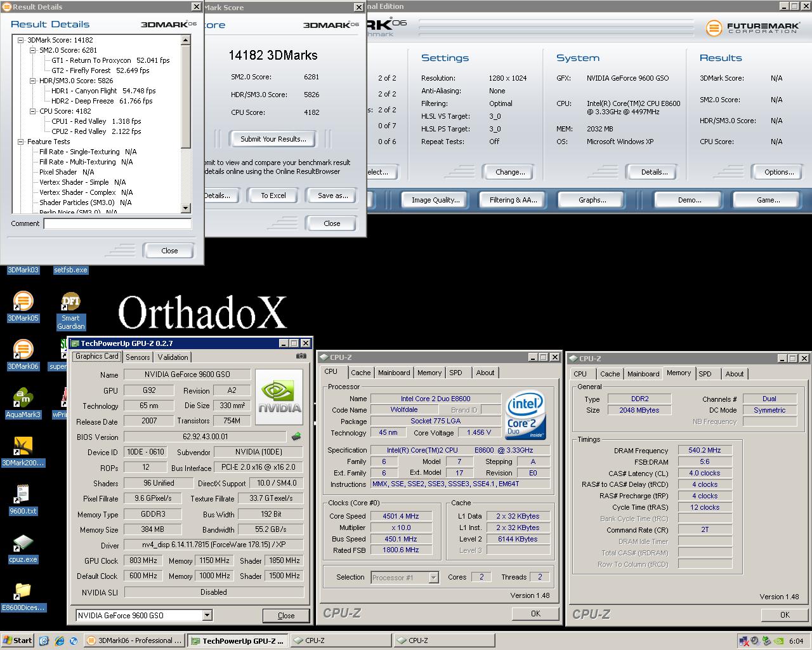
Task: Close the 3DMark Score dialog
Action: coord(332,223)
